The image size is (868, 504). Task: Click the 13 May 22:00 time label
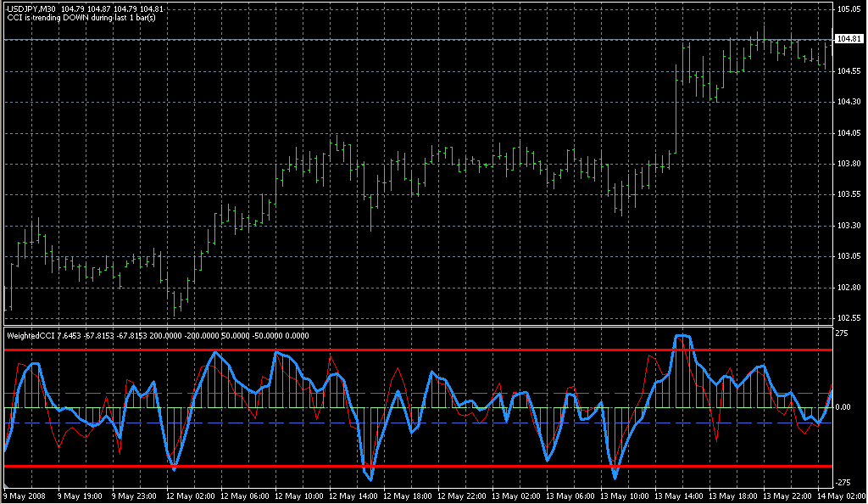pyautogui.click(x=789, y=496)
